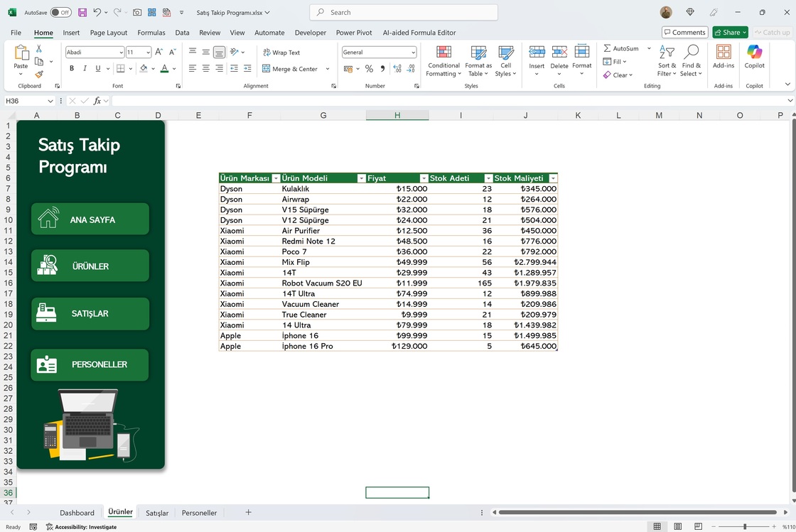Click the Save icon in the title bar
This screenshot has width=796, height=532.
(x=82, y=12)
